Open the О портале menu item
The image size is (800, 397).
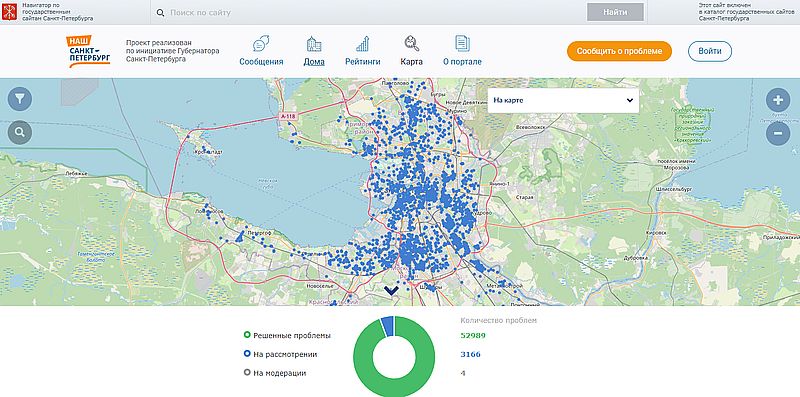pyautogui.click(x=462, y=62)
